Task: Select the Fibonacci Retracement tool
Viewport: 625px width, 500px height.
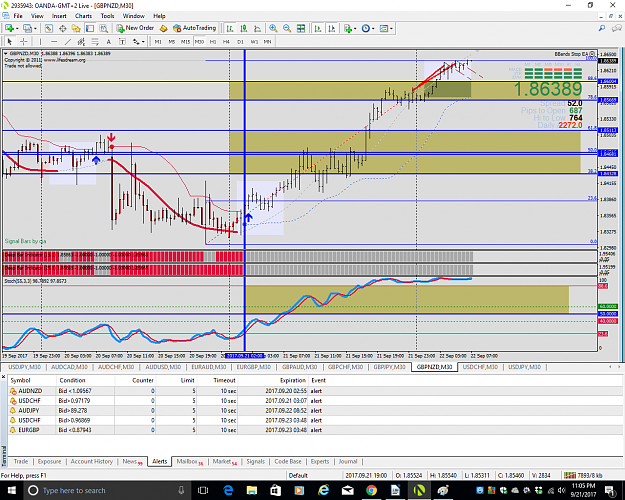Action: (x=95, y=41)
